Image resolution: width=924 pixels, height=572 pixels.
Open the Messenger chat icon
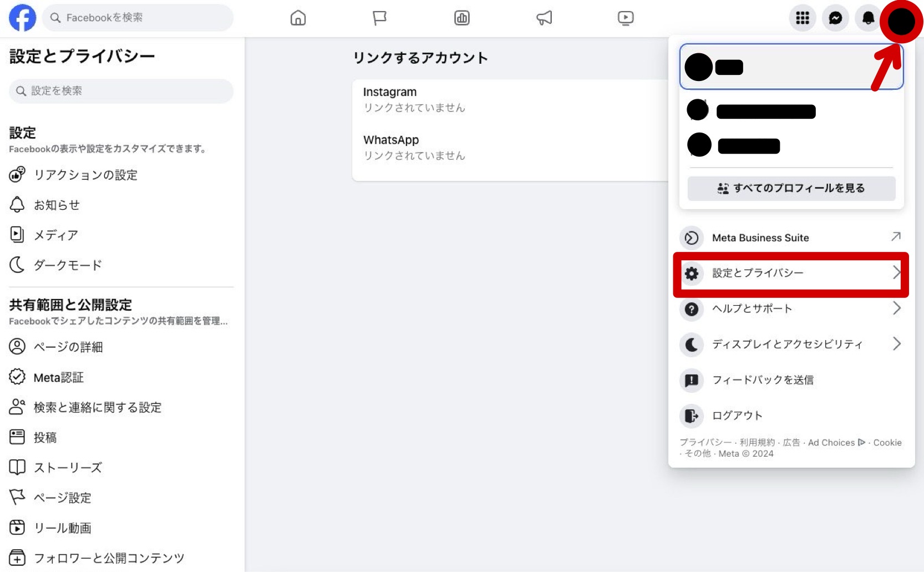(x=835, y=18)
